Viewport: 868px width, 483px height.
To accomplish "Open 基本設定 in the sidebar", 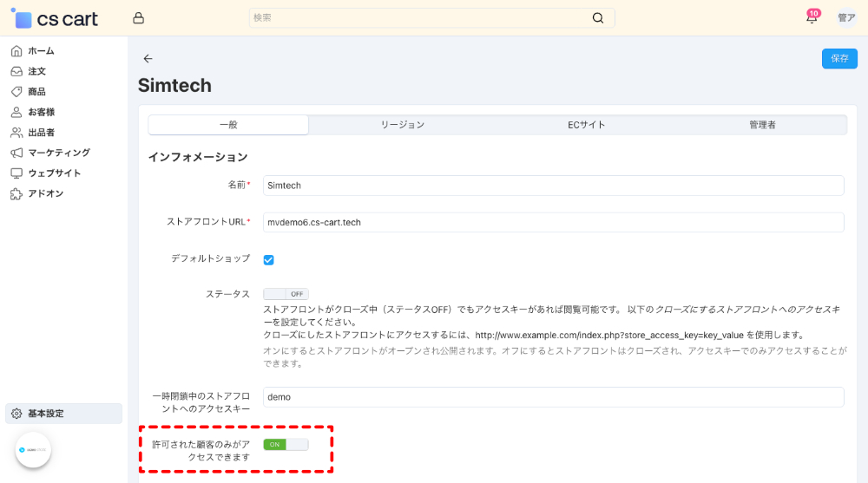I will (45, 414).
